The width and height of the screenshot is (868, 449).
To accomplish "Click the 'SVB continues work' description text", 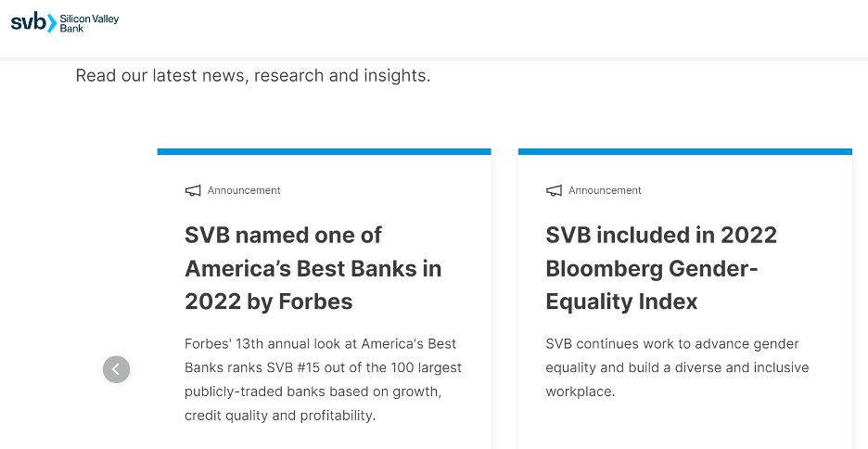I will point(677,367).
